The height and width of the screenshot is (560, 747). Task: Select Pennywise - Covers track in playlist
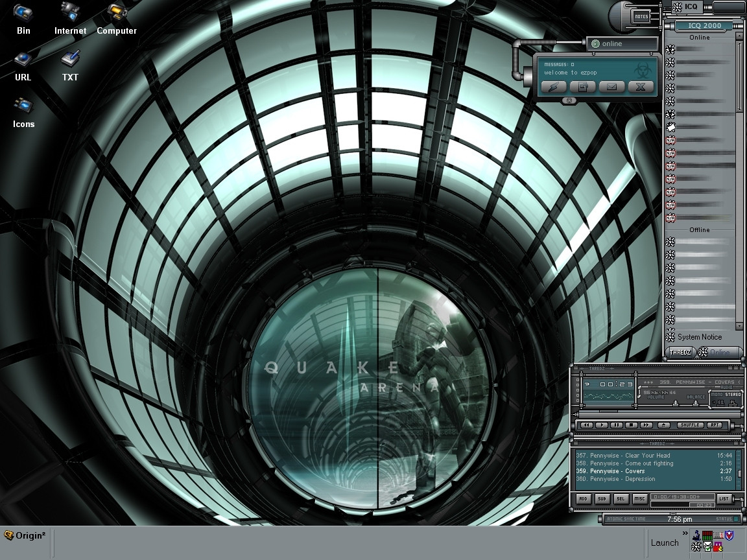coord(654,471)
